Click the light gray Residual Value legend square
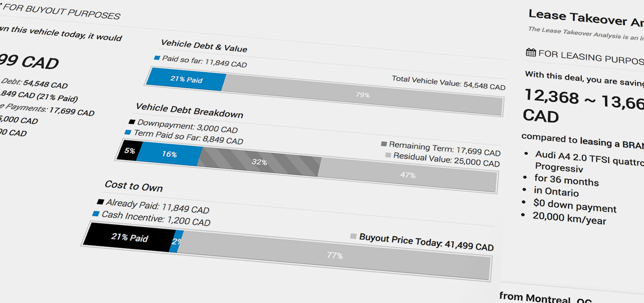 388,155
